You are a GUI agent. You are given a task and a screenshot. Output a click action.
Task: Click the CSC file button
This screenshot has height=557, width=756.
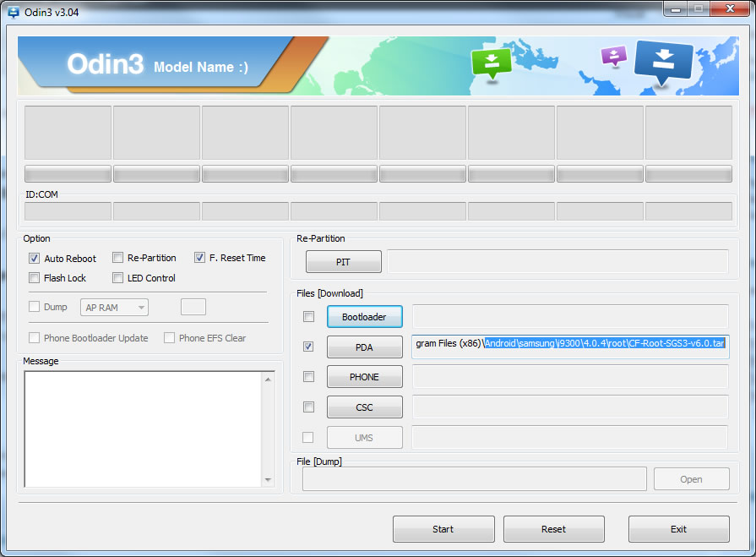pos(365,407)
